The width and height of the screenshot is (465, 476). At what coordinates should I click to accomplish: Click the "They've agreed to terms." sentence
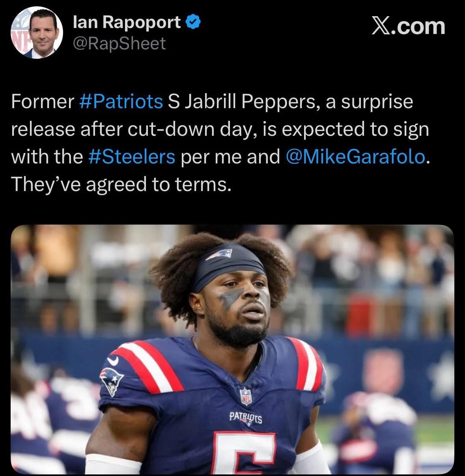point(121,184)
